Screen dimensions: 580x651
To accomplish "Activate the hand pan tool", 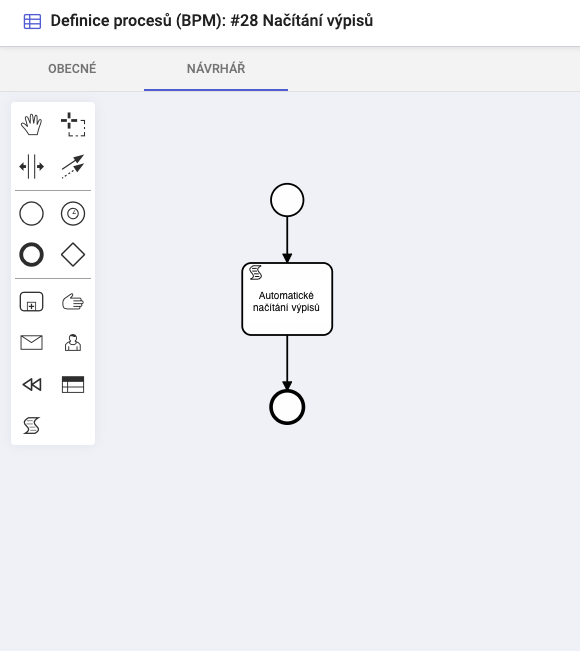I will point(32,124).
